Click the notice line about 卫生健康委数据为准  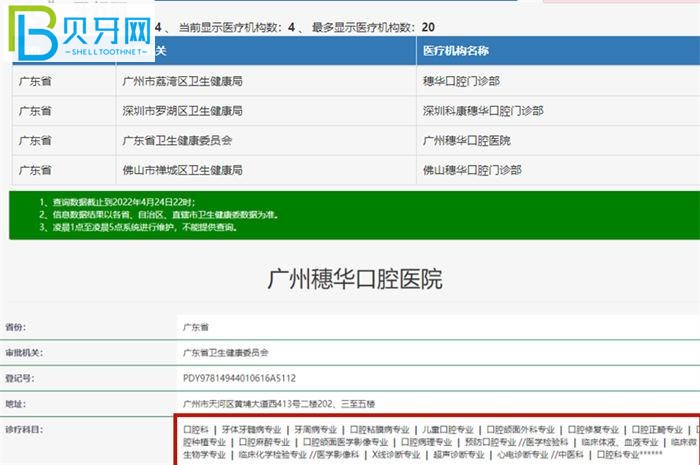[x=158, y=215]
